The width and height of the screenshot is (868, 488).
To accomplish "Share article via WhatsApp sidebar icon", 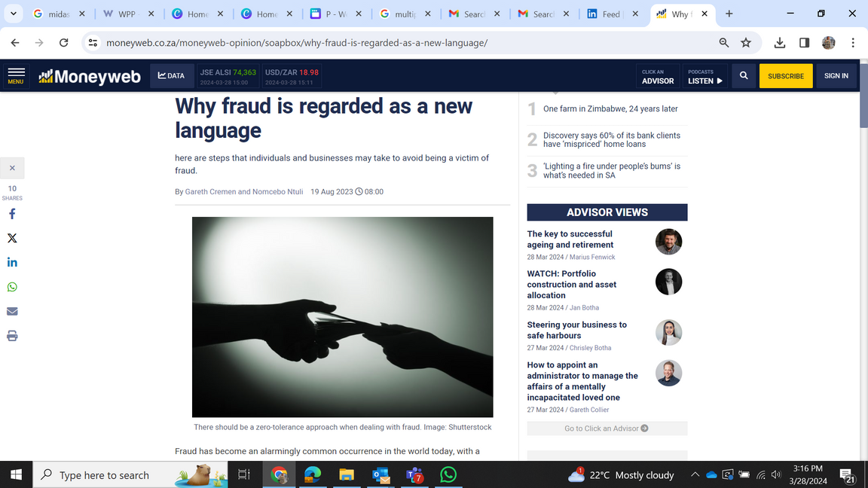I will tap(12, 287).
